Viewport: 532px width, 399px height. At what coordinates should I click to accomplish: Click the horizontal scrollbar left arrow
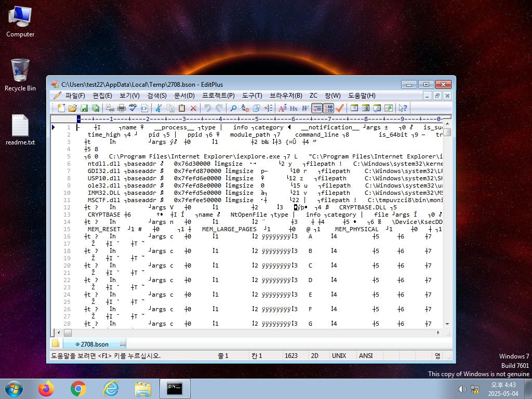pyautogui.click(x=59, y=332)
